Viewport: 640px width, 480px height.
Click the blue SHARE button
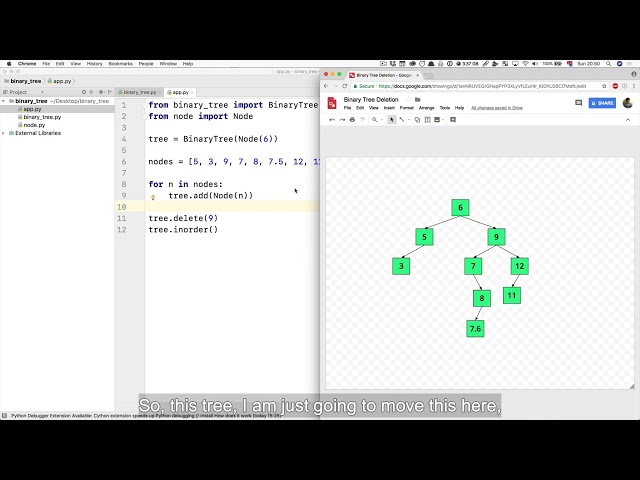[x=602, y=103]
